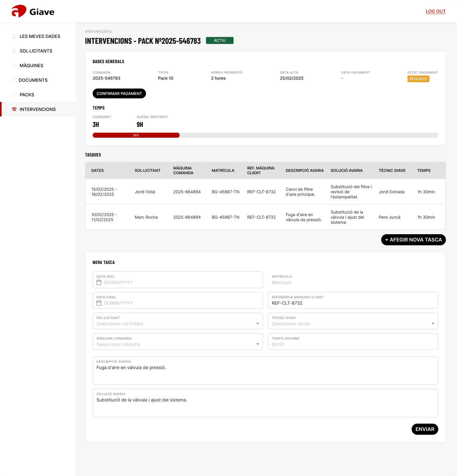Click the ACTIU status badge
The width and height of the screenshot is (457, 476).
click(x=220, y=40)
